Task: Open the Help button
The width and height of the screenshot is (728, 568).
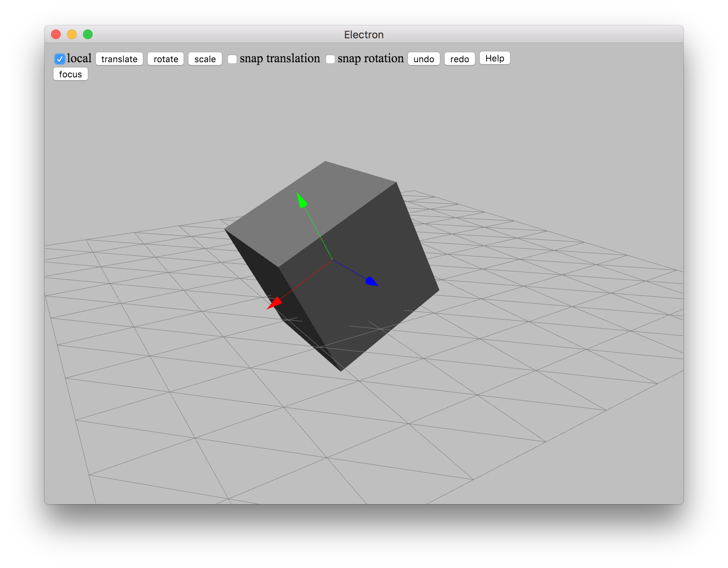Action: click(x=495, y=58)
